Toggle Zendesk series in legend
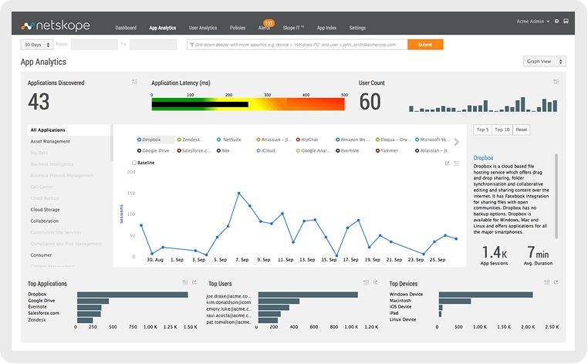Image resolution: width=588 pixels, height=364 pixels. (188, 140)
